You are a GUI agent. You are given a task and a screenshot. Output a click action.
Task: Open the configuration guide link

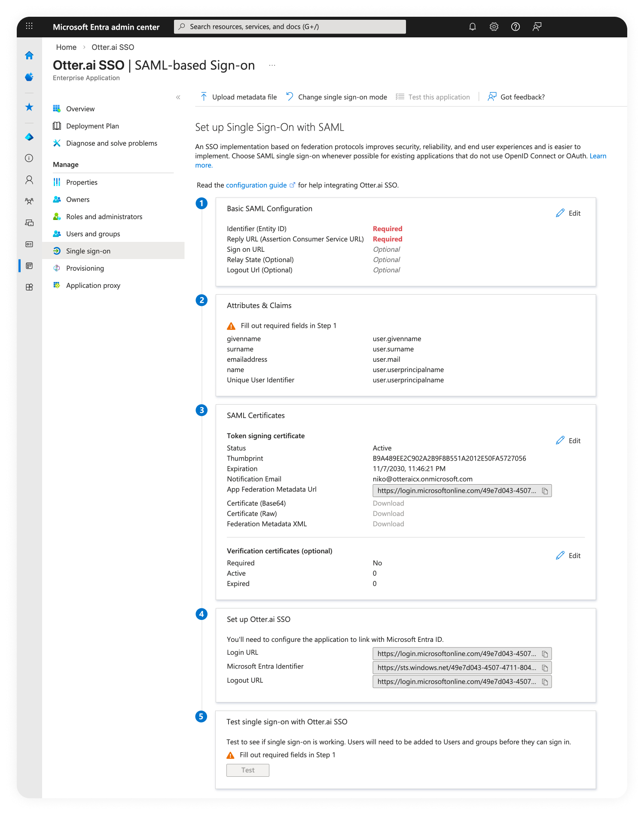(x=256, y=185)
